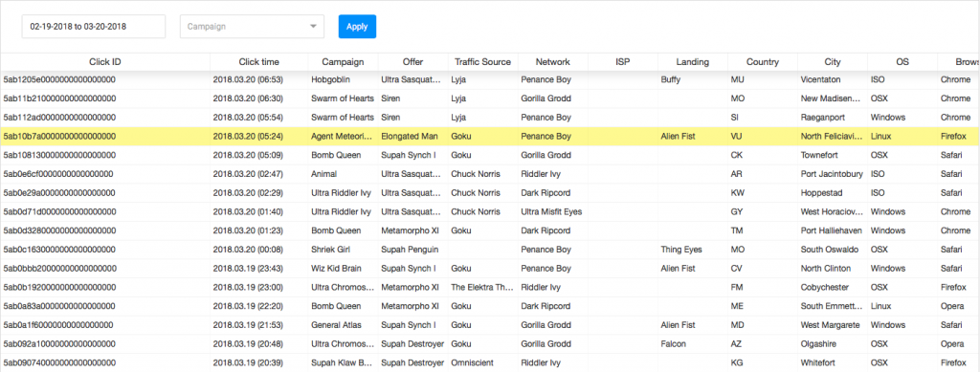
Task: Click the blue Apply button
Action: tap(358, 27)
